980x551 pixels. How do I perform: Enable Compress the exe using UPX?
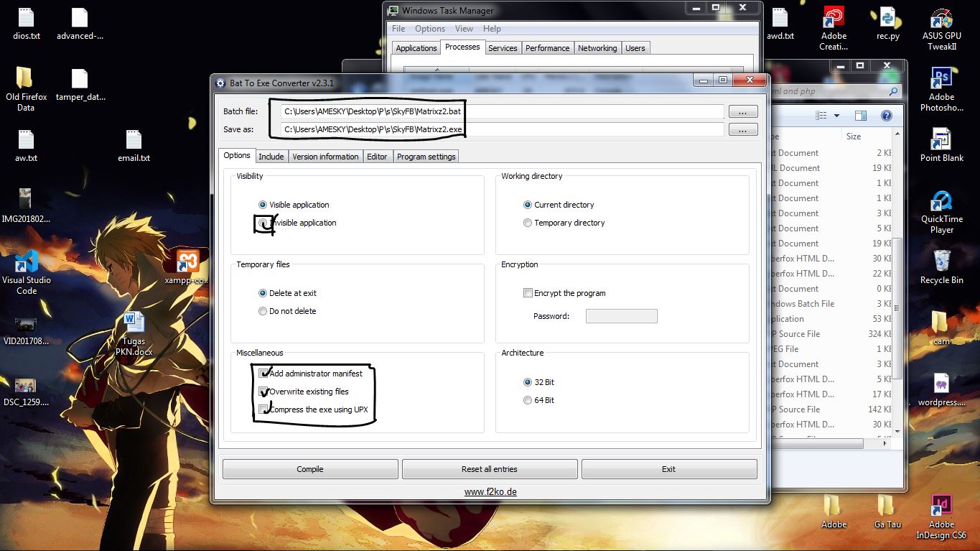(x=263, y=409)
